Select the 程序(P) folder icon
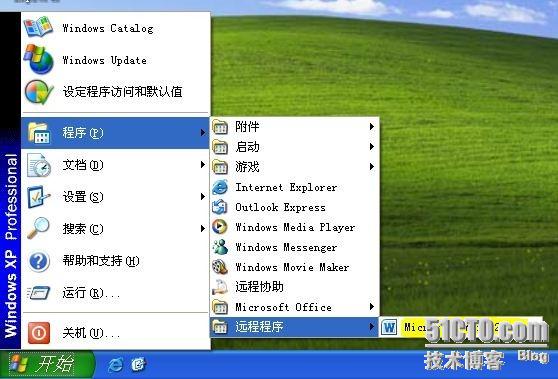 coord(39,133)
